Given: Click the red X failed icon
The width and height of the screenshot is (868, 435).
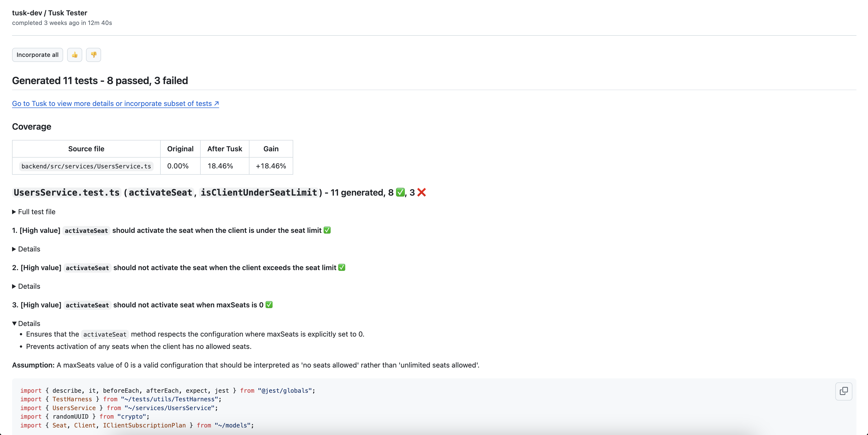Looking at the screenshot, I should tap(421, 192).
